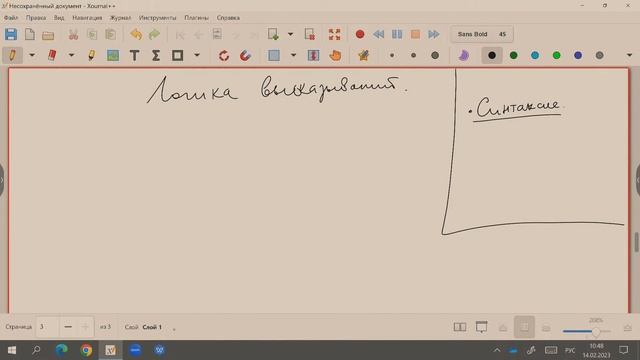Select the Insert Image tool
640x360 pixels.
pyautogui.click(x=113, y=55)
